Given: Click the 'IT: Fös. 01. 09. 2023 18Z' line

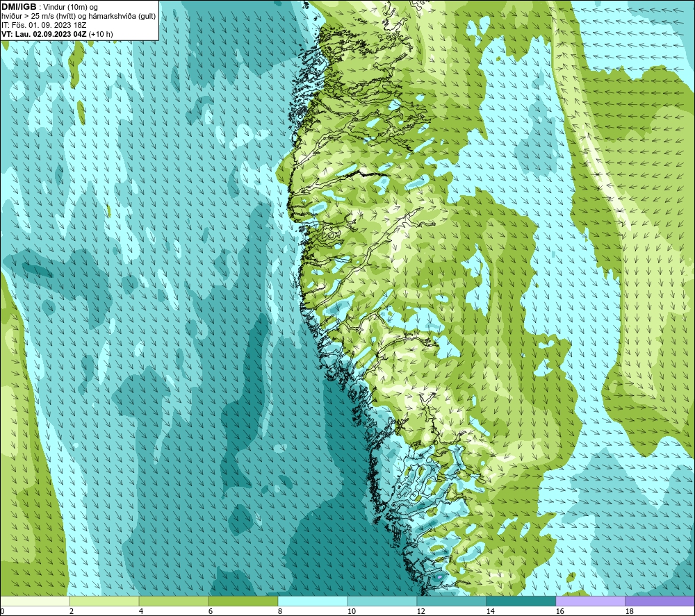Looking at the screenshot, I should 44,25.
